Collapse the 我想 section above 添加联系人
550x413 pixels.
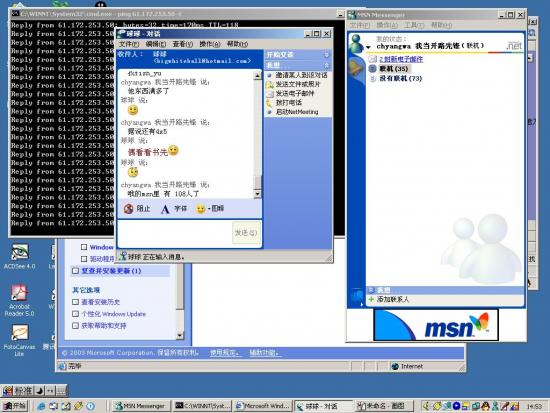[x=371, y=290]
